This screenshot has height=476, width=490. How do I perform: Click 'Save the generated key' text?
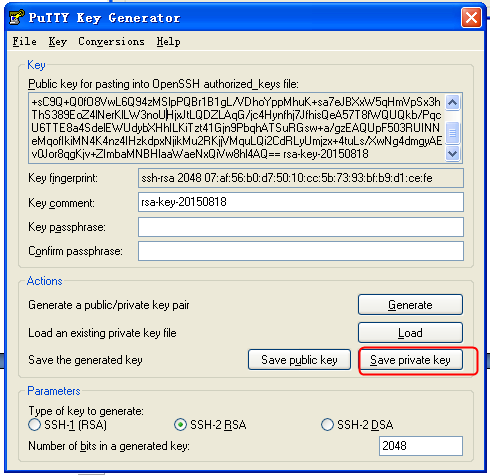pyautogui.click(x=85, y=360)
